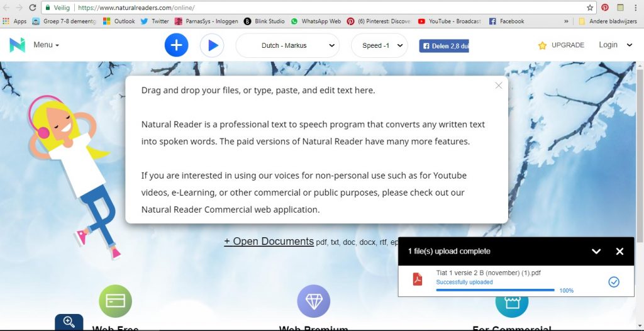Screen dimensions: 644x331
Task: Click the UPGRADE star icon
Action: (542, 46)
